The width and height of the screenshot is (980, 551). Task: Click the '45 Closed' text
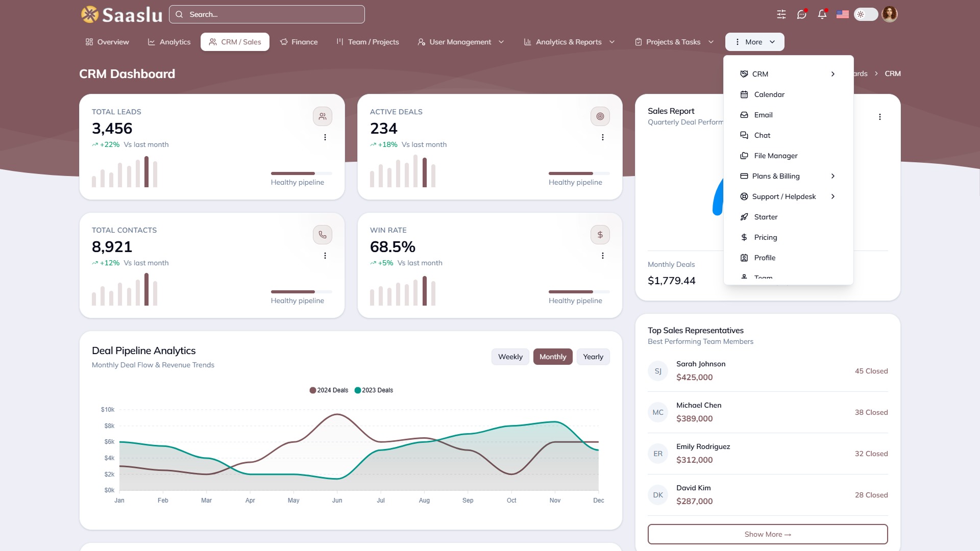pyautogui.click(x=871, y=371)
